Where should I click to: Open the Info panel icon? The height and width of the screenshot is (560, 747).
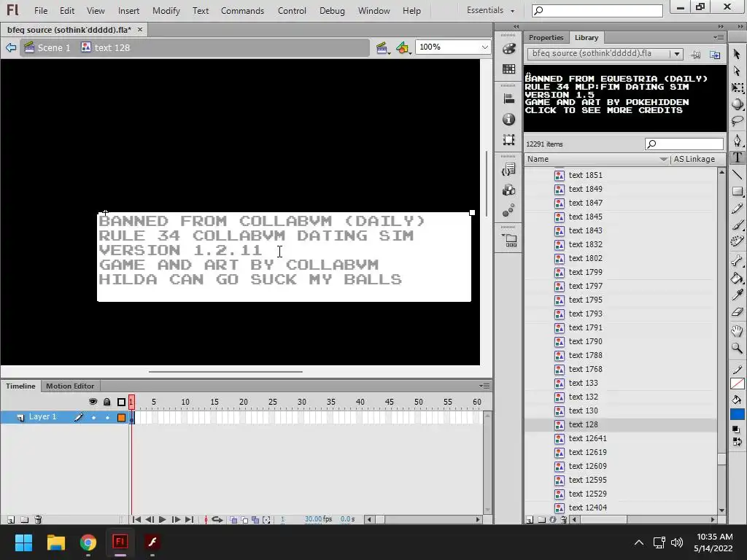click(x=508, y=119)
